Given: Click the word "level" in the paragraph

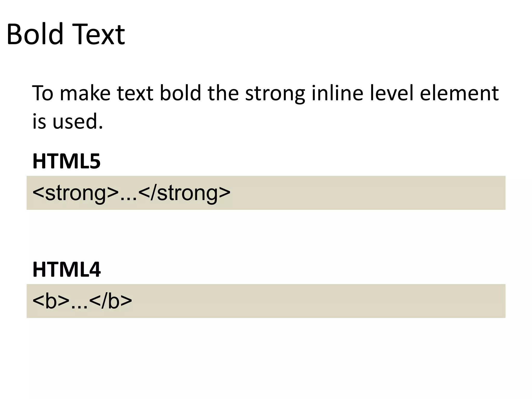Looking at the screenshot, I should [391, 93].
